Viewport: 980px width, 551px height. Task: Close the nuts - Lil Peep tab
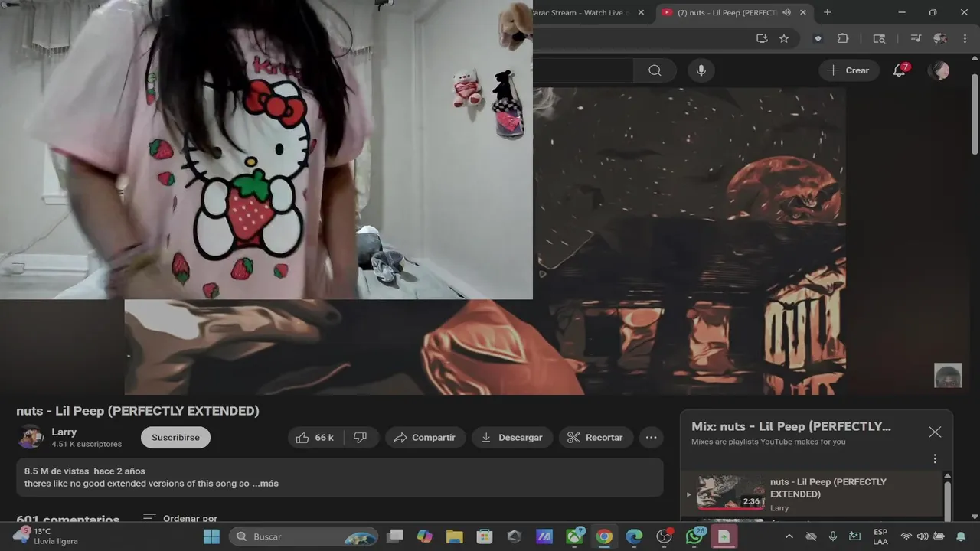click(x=803, y=12)
